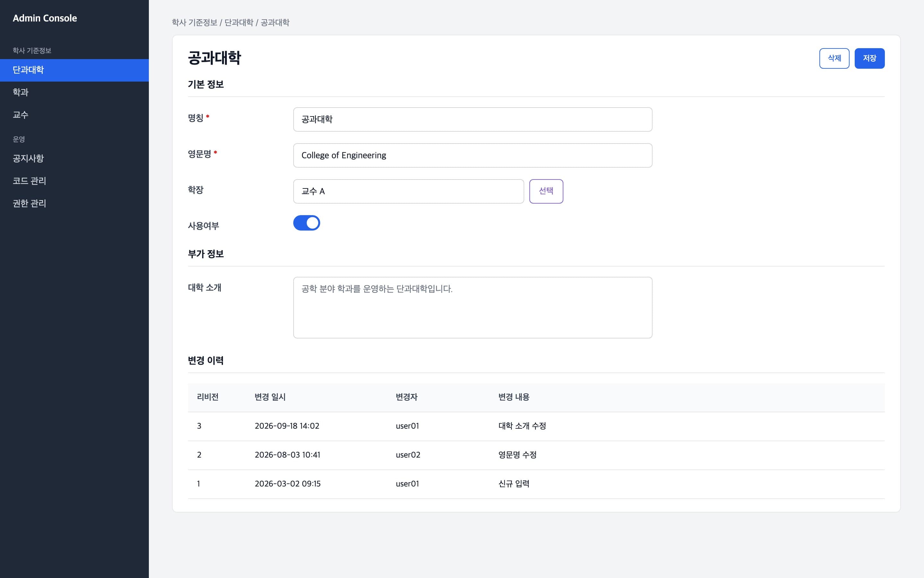Click the 저장 button
Screen dimensions: 924x578
coord(869,58)
